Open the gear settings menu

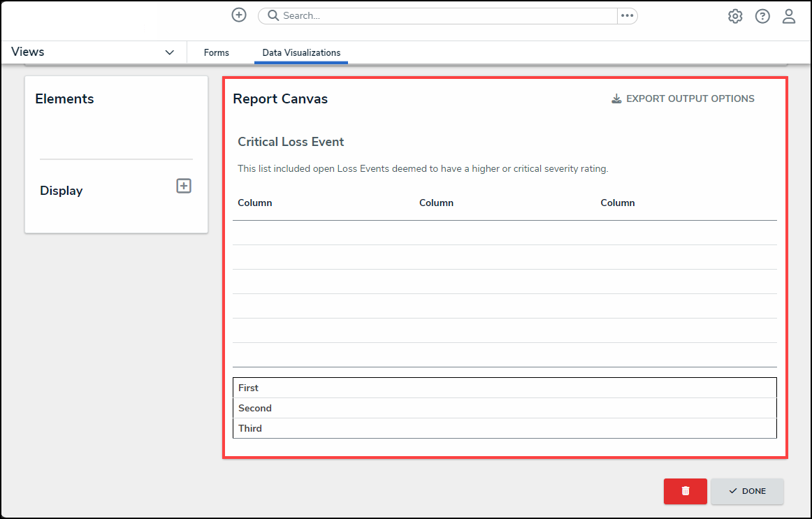735,16
